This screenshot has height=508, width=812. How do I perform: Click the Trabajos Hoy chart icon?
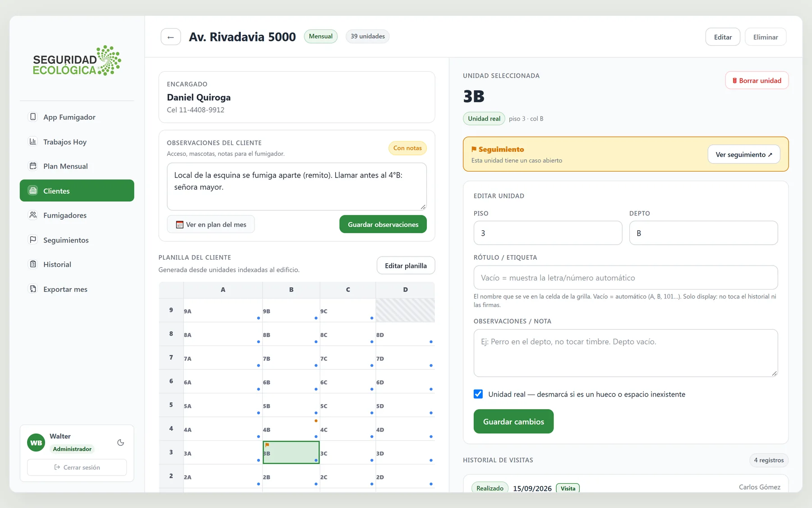point(33,141)
